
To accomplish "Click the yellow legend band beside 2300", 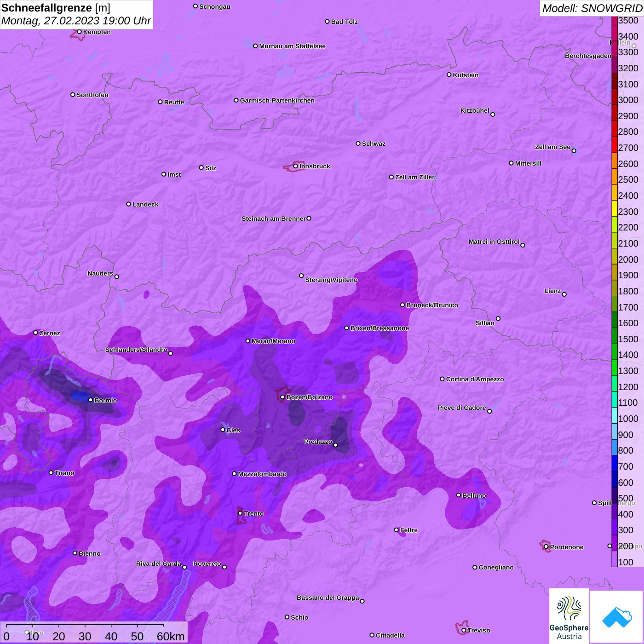I will tap(615, 208).
